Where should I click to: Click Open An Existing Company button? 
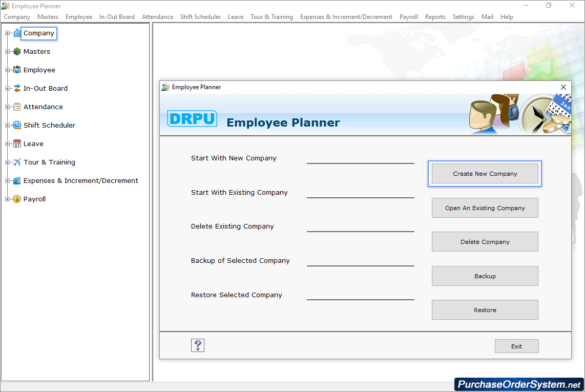[485, 208]
